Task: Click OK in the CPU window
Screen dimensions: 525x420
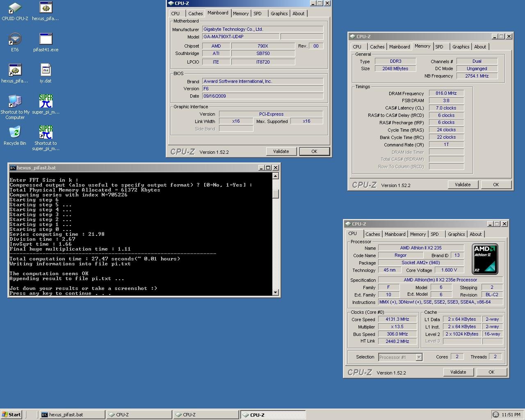Action: (x=491, y=372)
